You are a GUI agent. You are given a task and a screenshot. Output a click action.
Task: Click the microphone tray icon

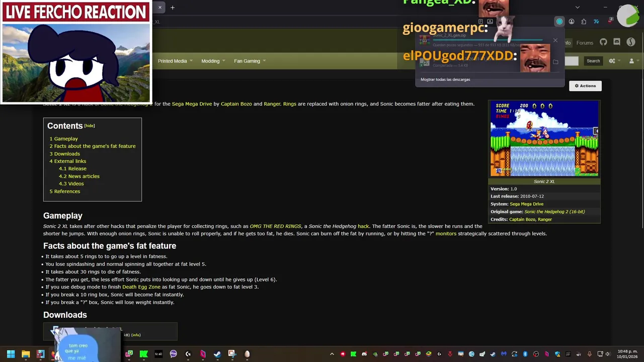pos(590,354)
